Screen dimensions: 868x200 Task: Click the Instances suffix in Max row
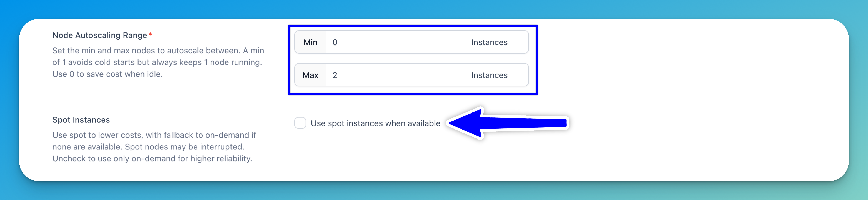pyautogui.click(x=489, y=75)
